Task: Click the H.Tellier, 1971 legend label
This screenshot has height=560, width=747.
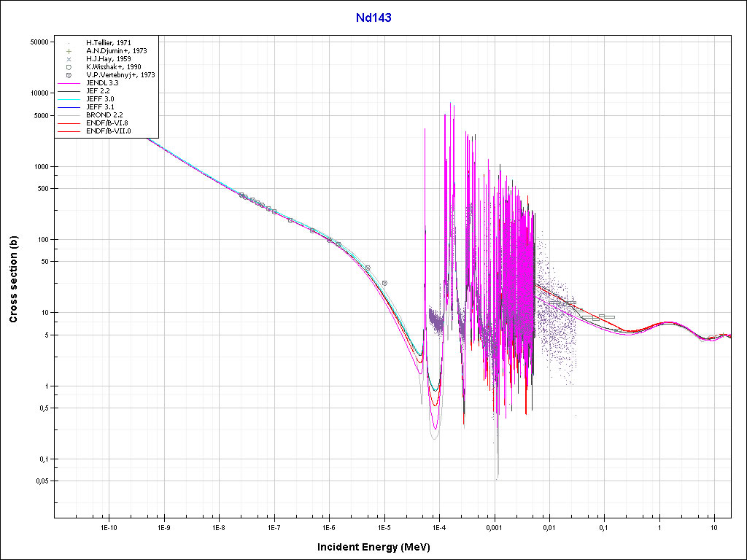Action: [x=108, y=43]
